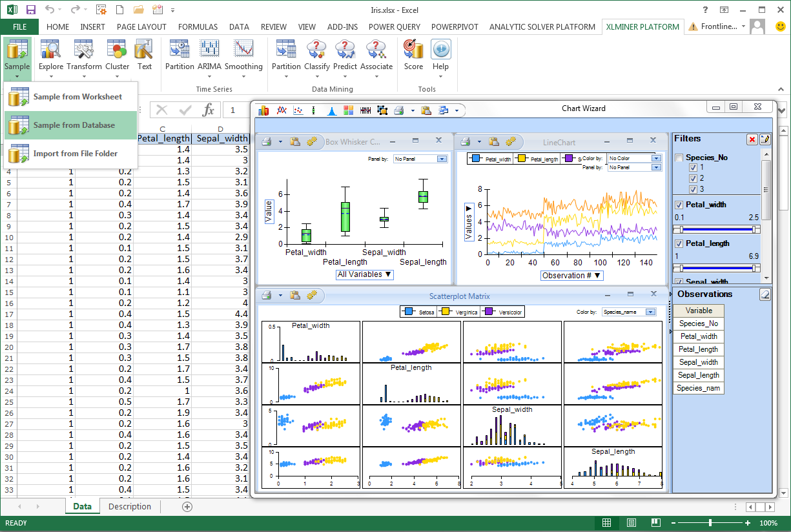Open the Observation # axis dropdown

[x=571, y=275]
